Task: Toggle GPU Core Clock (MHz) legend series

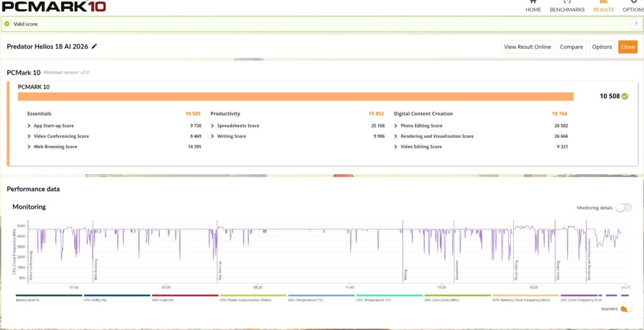Action: coord(458,297)
